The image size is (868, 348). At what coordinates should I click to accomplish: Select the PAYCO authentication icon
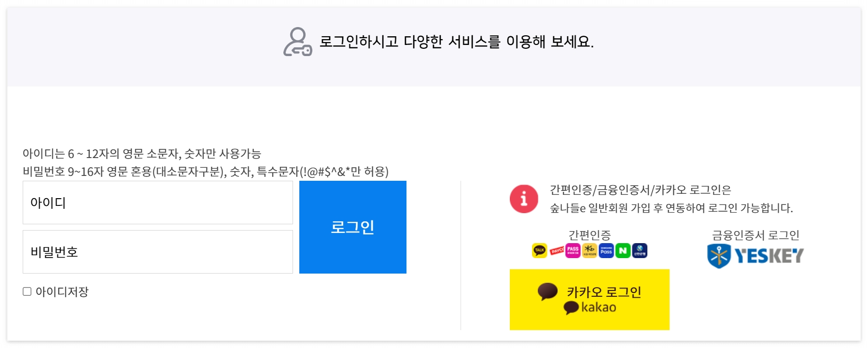click(557, 250)
